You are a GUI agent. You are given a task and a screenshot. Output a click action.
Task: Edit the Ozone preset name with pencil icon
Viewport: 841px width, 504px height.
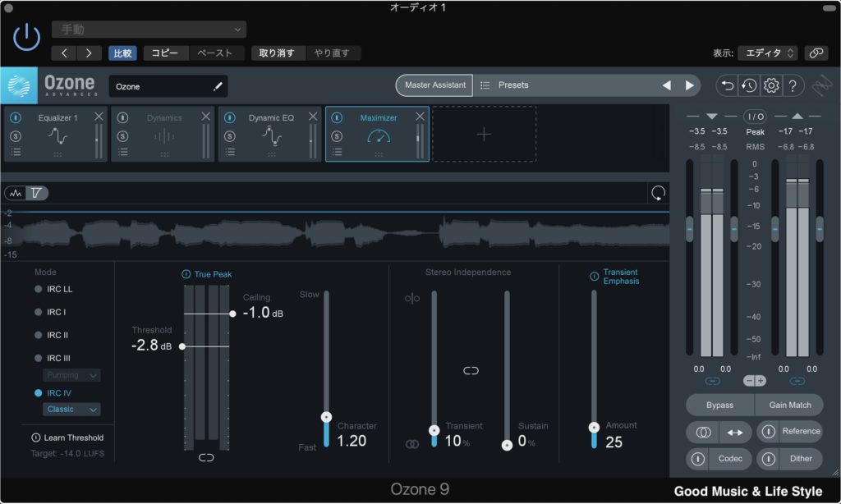click(218, 86)
